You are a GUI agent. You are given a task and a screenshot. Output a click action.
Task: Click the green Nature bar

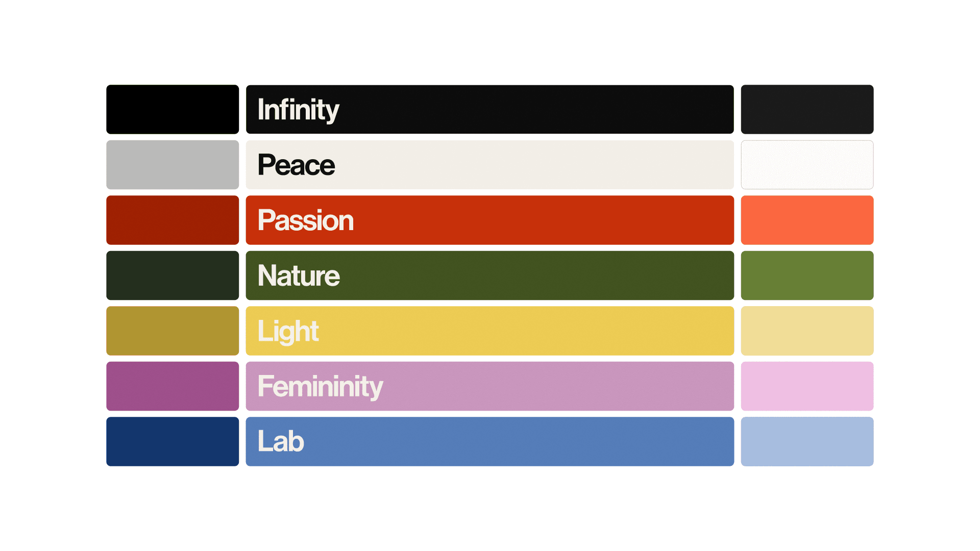[x=489, y=275]
